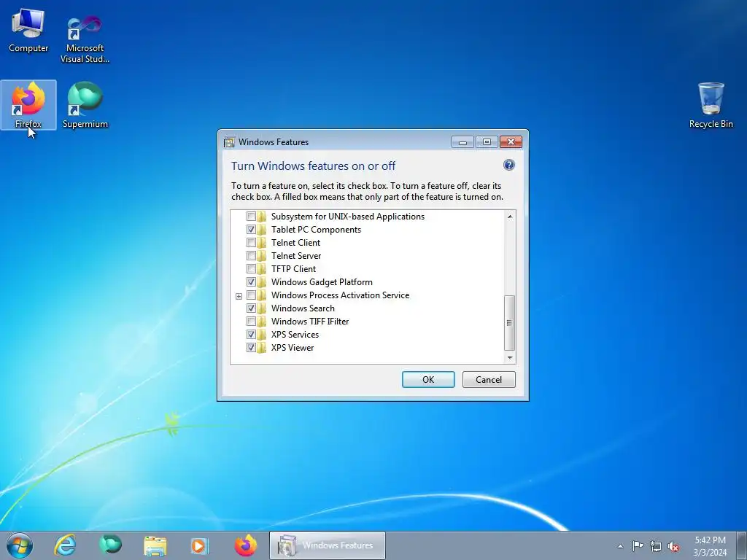Click the Windows Features taskbar button
Screen dimensions: 747x560
click(x=328, y=545)
